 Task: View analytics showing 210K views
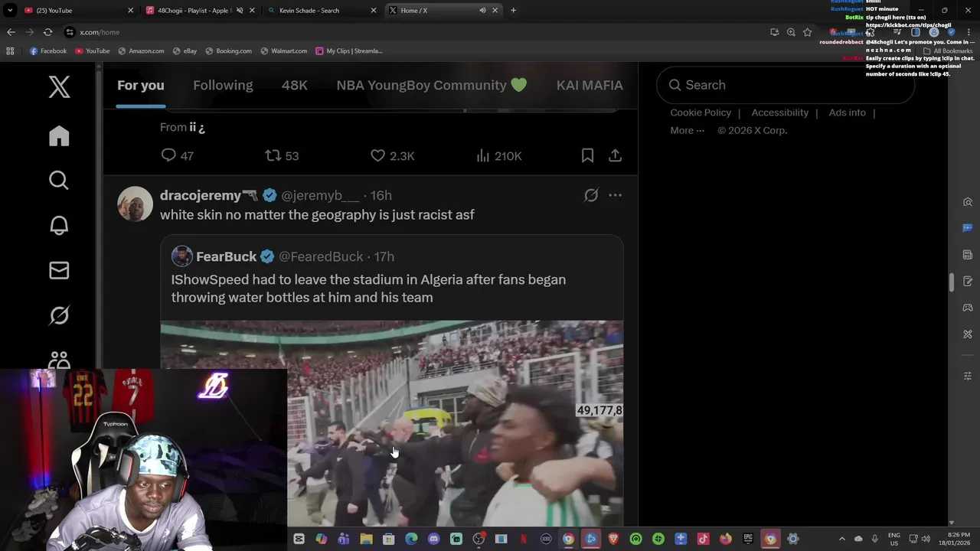click(498, 155)
